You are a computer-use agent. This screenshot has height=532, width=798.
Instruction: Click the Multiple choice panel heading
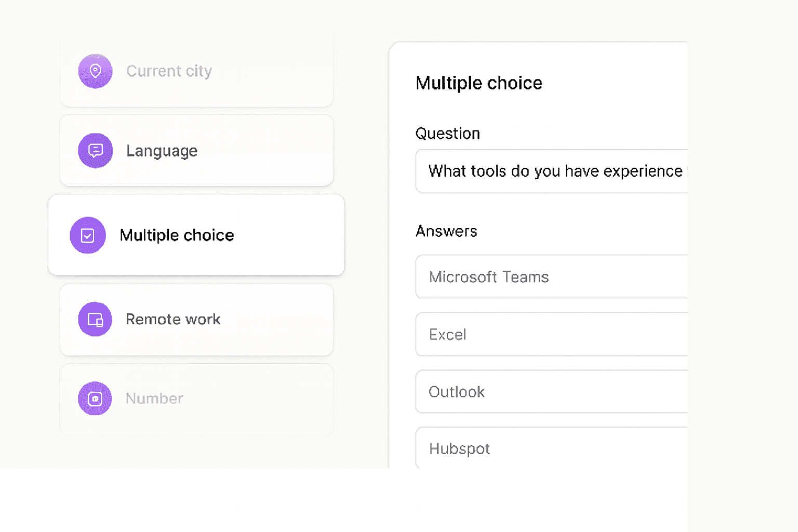pos(478,83)
